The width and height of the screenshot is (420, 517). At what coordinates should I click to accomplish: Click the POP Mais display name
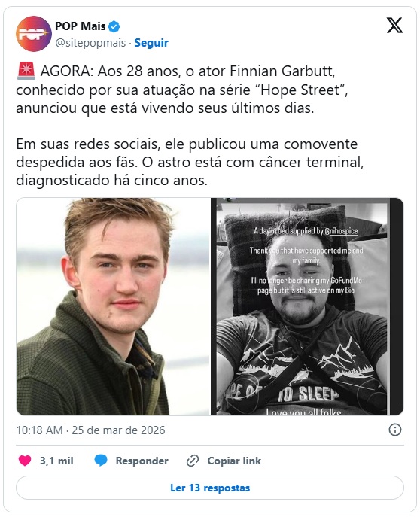(81, 26)
